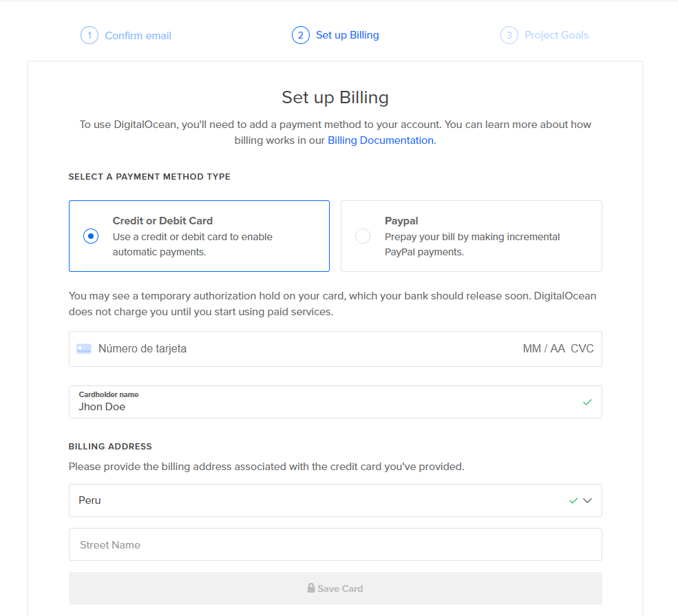678x616 pixels.
Task: Open the Billing Documentation link
Action: click(x=382, y=140)
